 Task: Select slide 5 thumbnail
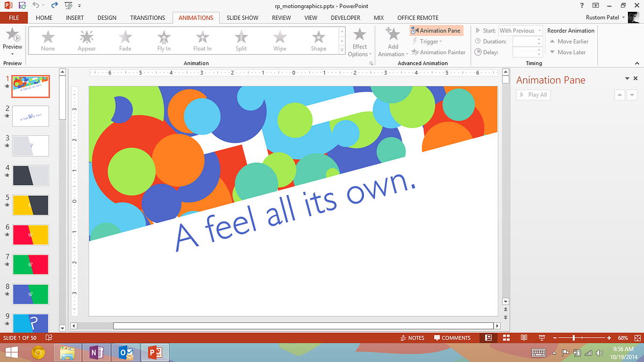(31, 205)
